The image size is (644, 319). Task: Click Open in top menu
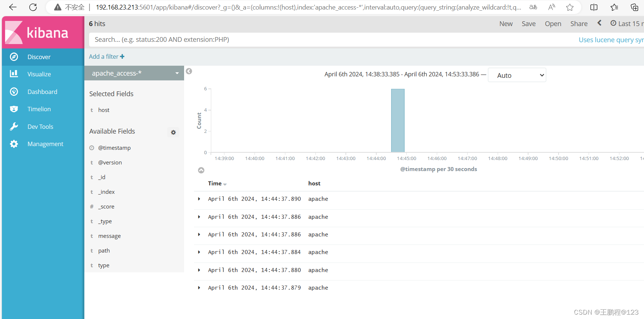[x=553, y=23]
